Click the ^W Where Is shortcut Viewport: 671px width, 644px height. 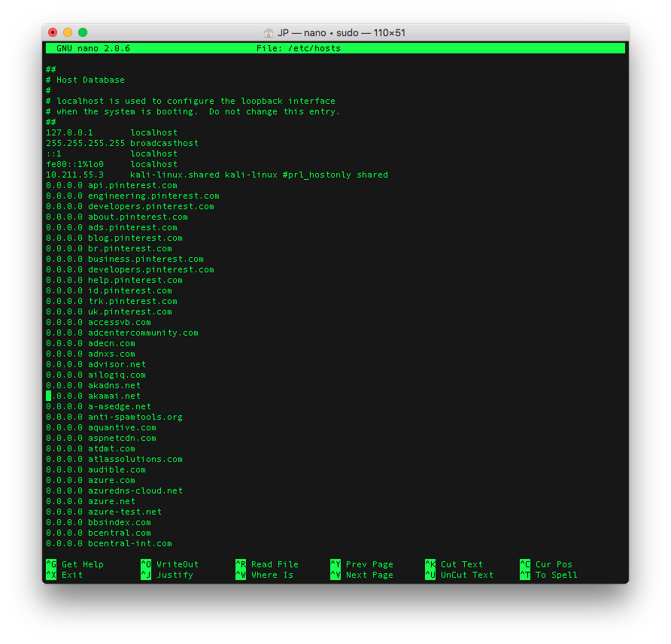click(x=265, y=575)
